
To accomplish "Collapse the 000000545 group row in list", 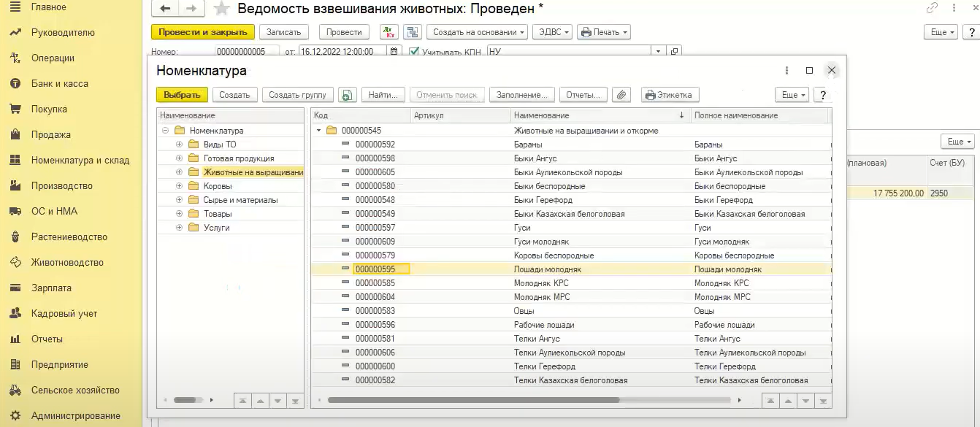I will click(x=318, y=131).
